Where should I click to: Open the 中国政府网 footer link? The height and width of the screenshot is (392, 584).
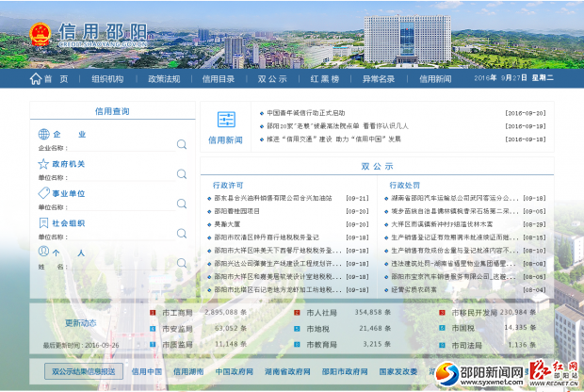pos(235,371)
